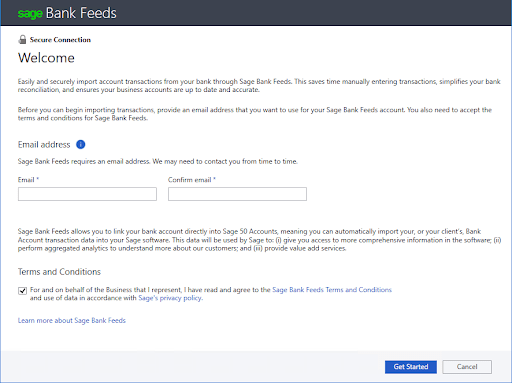Focus the Confirm email input field
The width and height of the screenshot is (512, 383).
(237, 194)
